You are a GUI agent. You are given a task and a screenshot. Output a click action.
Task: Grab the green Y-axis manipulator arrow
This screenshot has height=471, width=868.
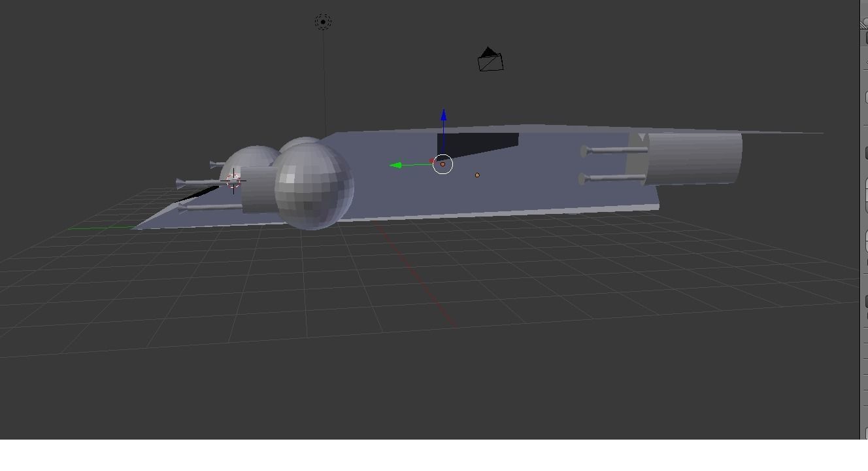[x=396, y=166]
